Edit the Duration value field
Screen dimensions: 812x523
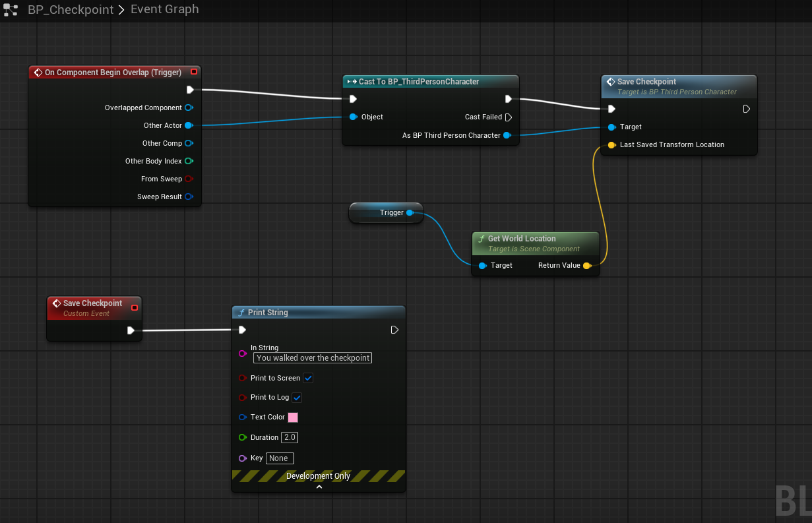coord(290,437)
